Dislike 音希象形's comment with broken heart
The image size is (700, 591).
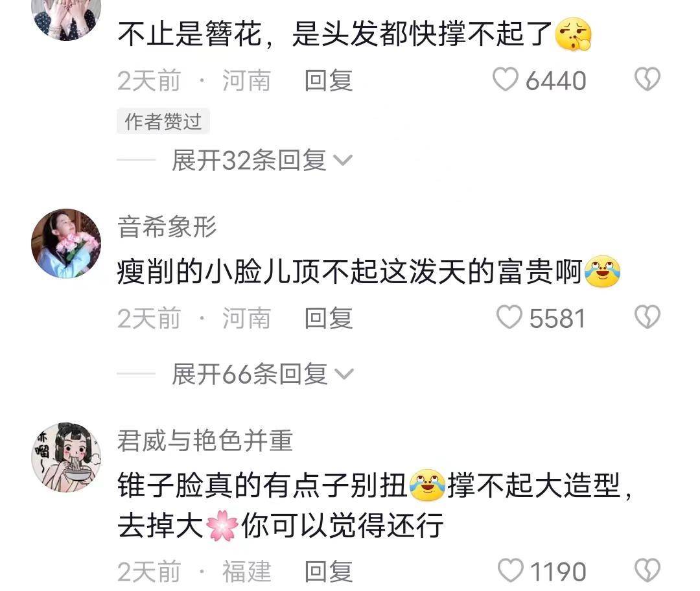tap(647, 318)
